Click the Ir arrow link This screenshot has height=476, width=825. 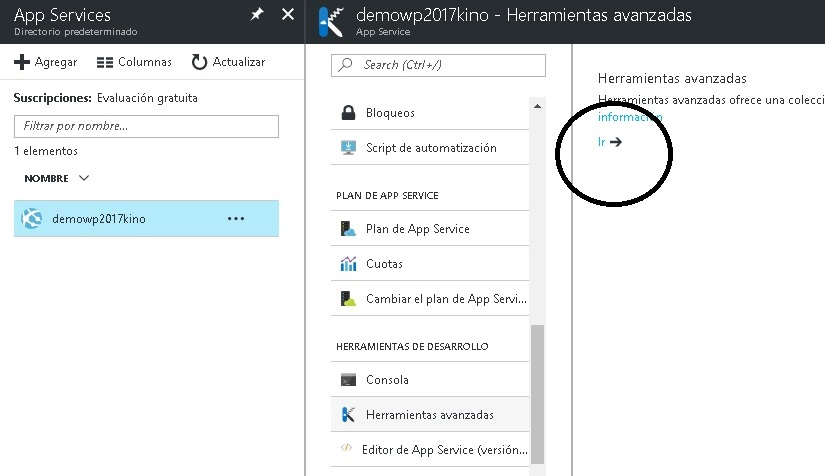(610, 142)
